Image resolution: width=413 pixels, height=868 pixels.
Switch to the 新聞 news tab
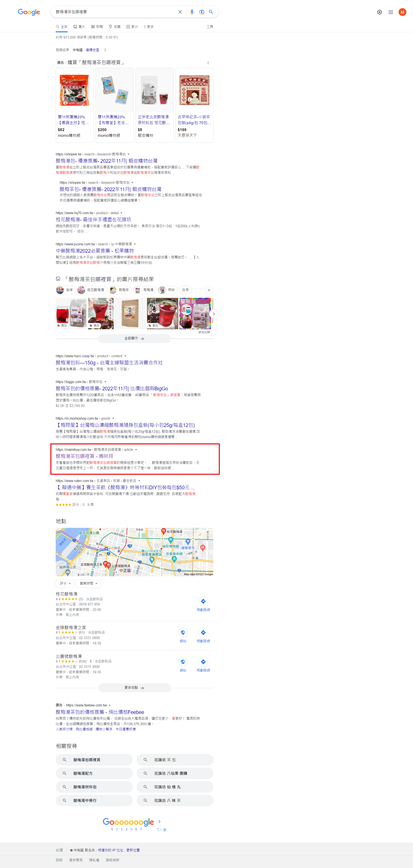97,27
